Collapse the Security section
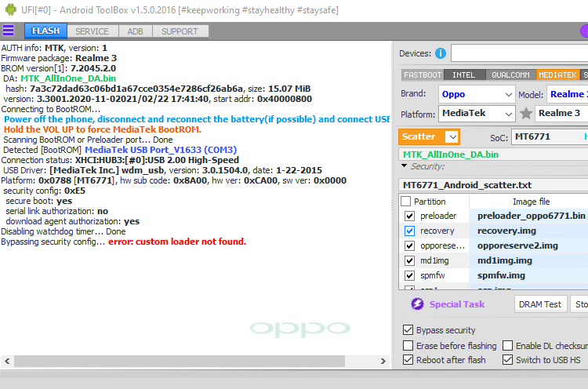 pos(405,165)
